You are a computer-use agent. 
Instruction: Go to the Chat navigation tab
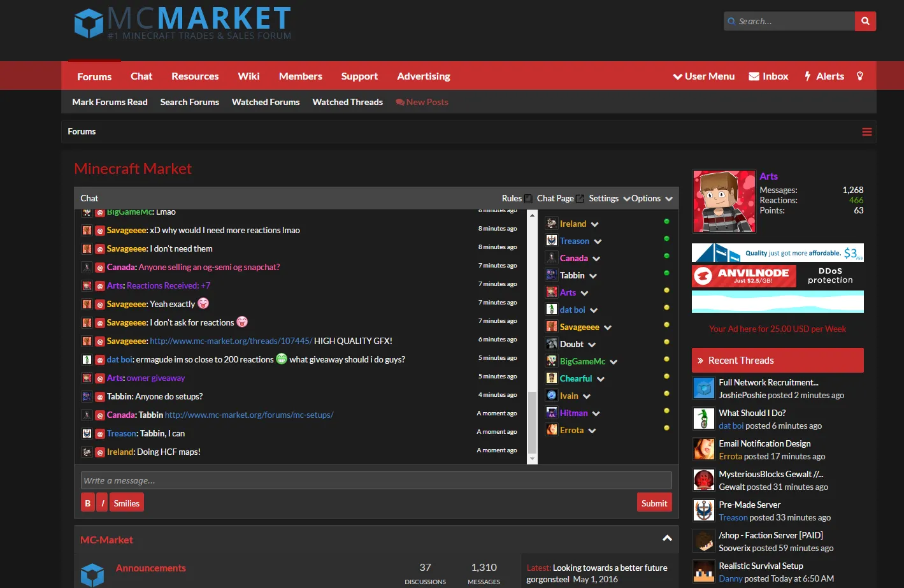click(141, 76)
